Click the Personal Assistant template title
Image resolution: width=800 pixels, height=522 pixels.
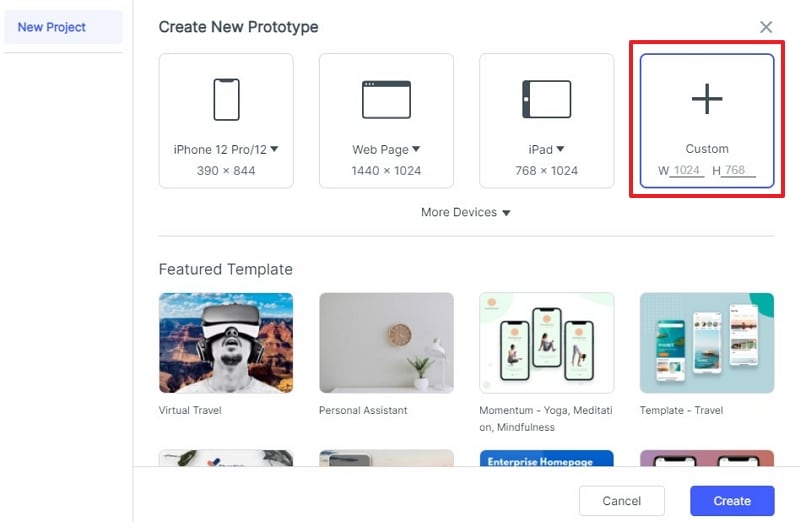pyautogui.click(x=363, y=410)
